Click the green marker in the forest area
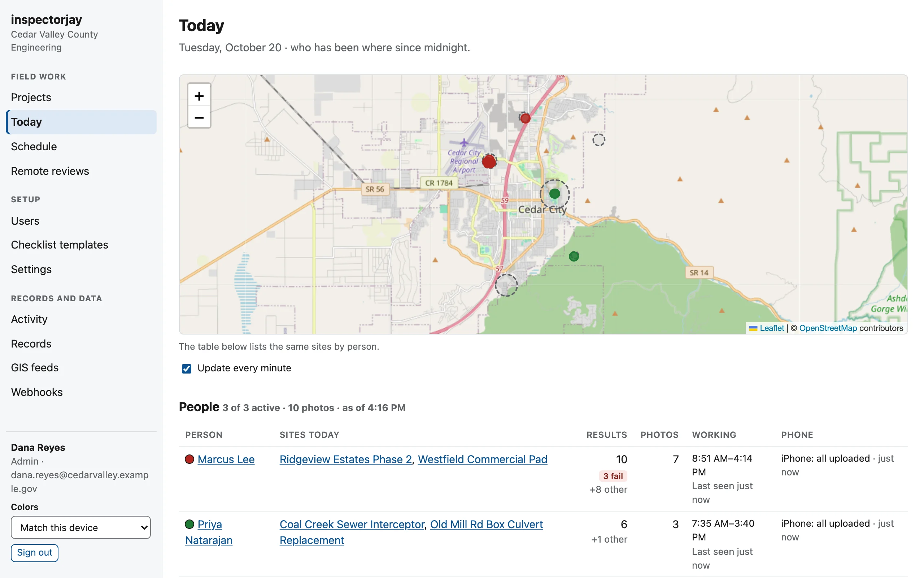The height and width of the screenshot is (578, 924). pos(574,256)
